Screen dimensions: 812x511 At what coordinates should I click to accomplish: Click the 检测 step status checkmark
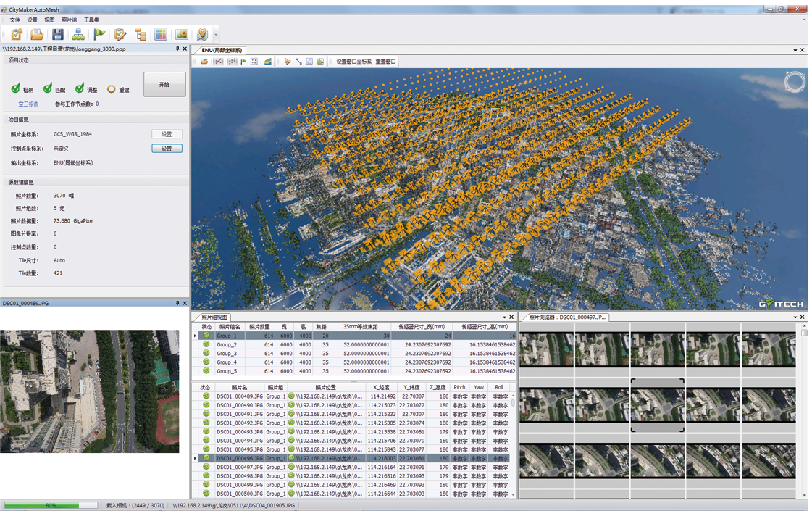click(x=15, y=88)
